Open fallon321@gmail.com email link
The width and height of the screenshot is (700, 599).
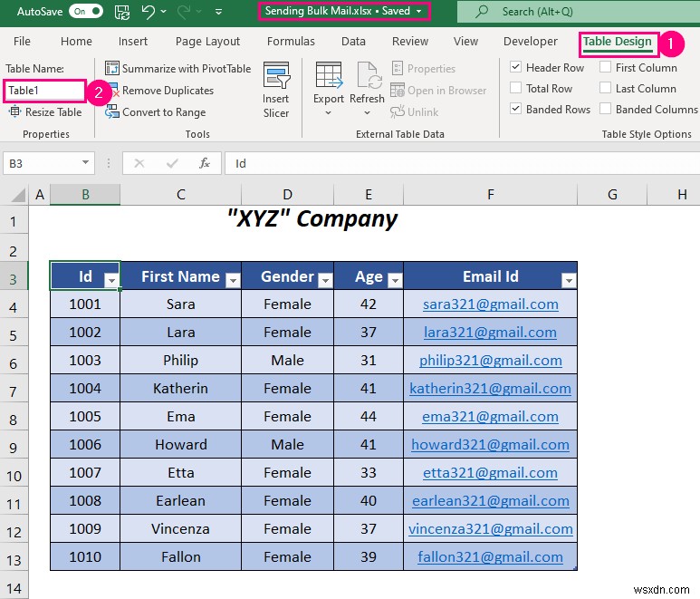click(x=490, y=557)
